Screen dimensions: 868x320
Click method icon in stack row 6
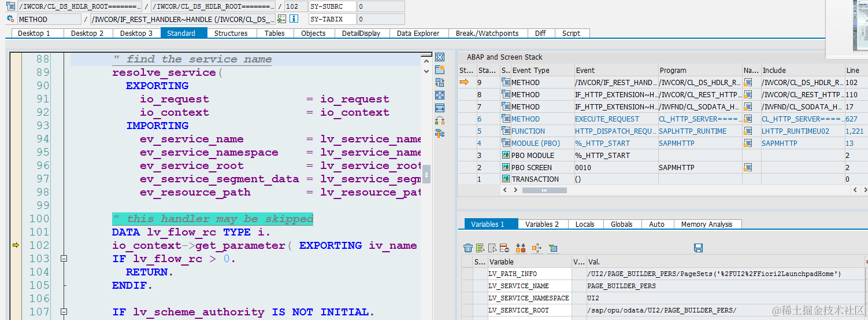pyautogui.click(x=506, y=119)
